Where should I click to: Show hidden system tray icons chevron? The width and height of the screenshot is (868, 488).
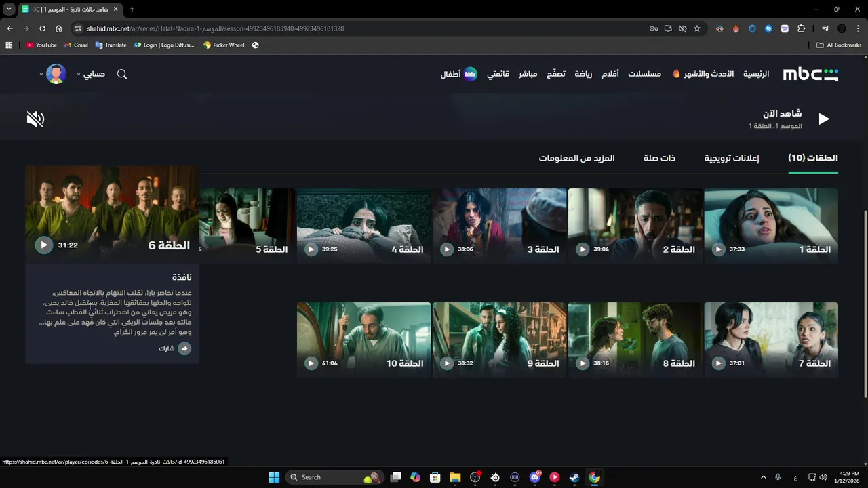pos(763,477)
